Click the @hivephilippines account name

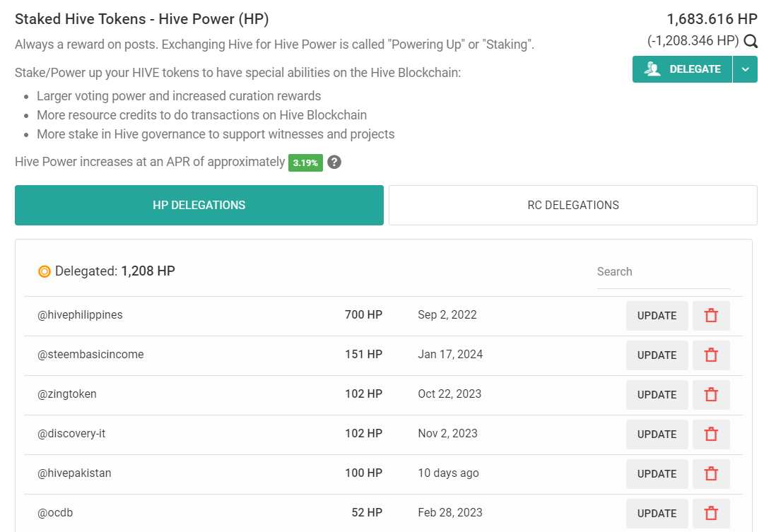point(80,314)
